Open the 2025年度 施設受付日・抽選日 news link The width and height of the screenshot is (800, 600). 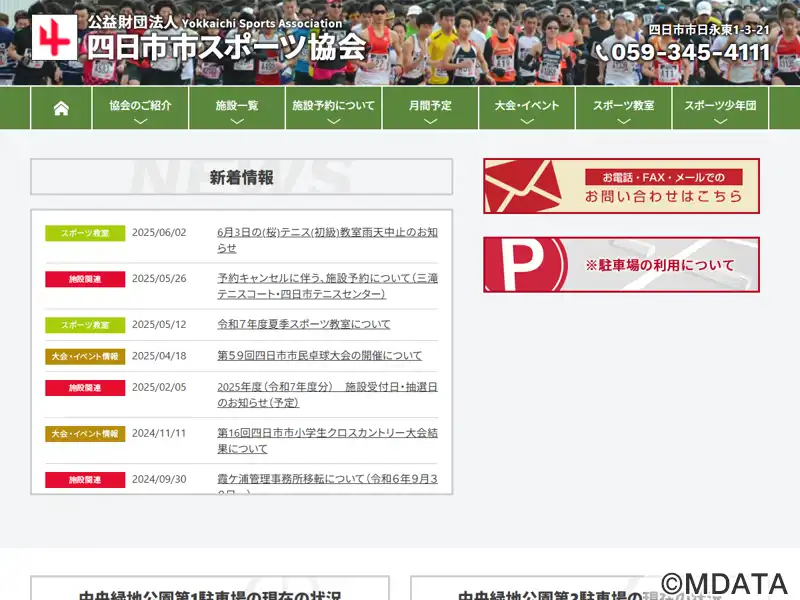[328, 394]
